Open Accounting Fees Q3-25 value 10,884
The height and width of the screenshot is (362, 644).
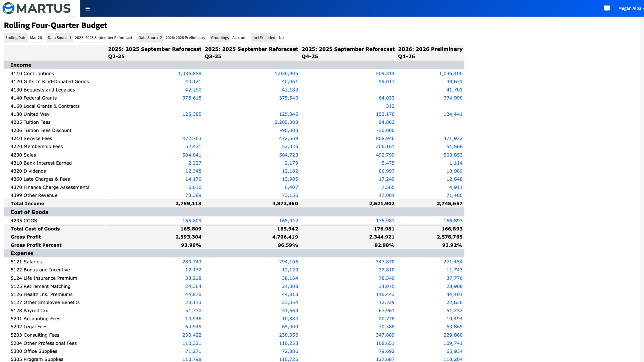[x=290, y=319]
